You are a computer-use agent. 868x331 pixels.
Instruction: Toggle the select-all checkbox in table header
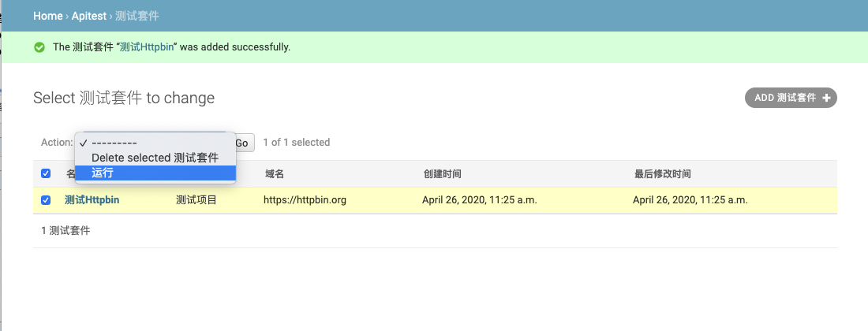click(x=46, y=173)
